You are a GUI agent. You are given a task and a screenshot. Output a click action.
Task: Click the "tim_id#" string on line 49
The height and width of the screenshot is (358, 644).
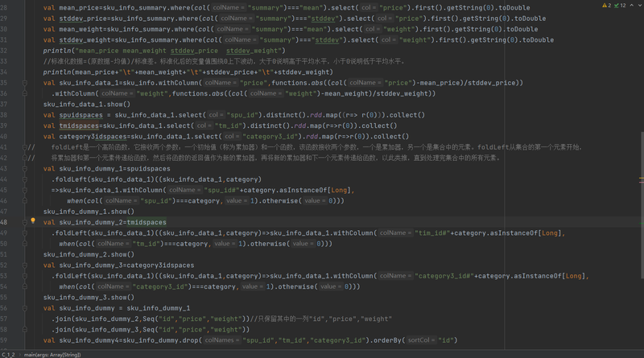[432, 232]
